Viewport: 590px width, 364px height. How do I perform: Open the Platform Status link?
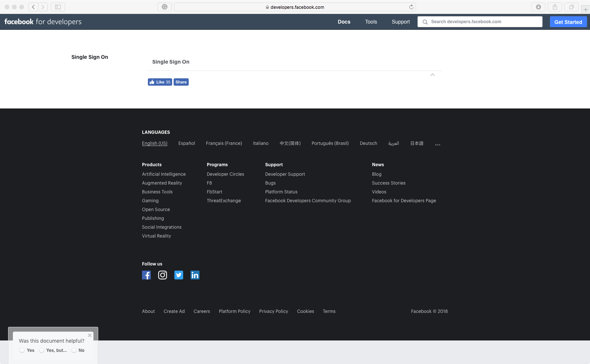coord(281,192)
